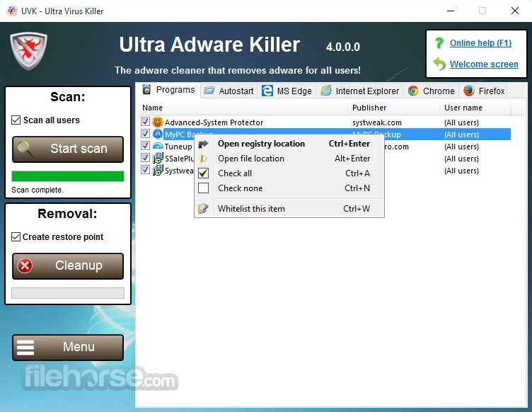This screenshot has height=412, width=532.
Task: Click the Cleanup button
Action: click(x=68, y=265)
